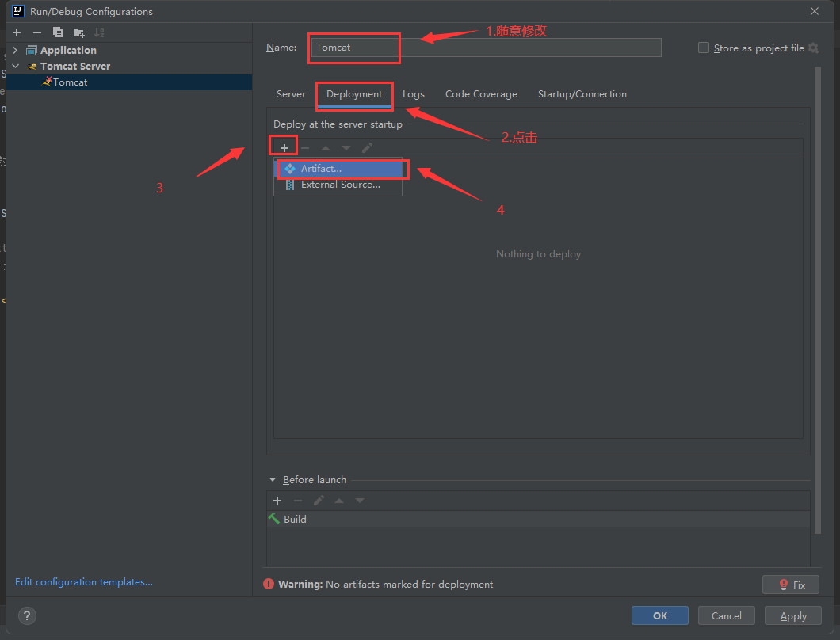The image size is (840, 640).
Task: Click the Tomcat Server group icon
Action: point(32,67)
